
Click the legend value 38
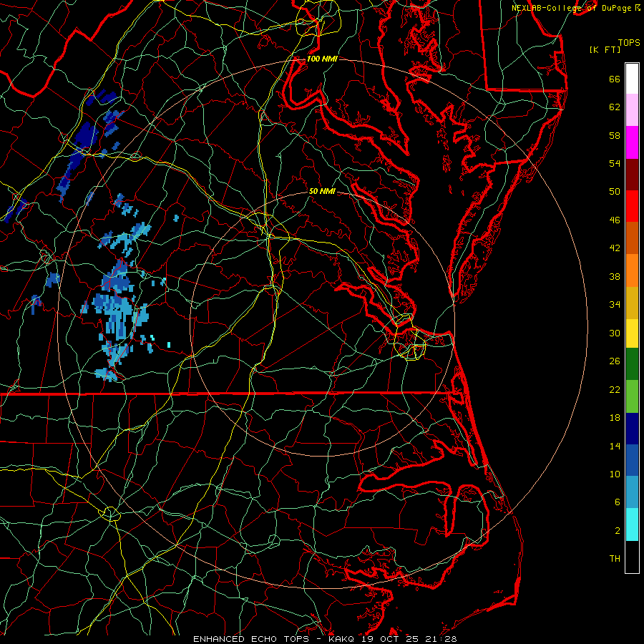615,276
